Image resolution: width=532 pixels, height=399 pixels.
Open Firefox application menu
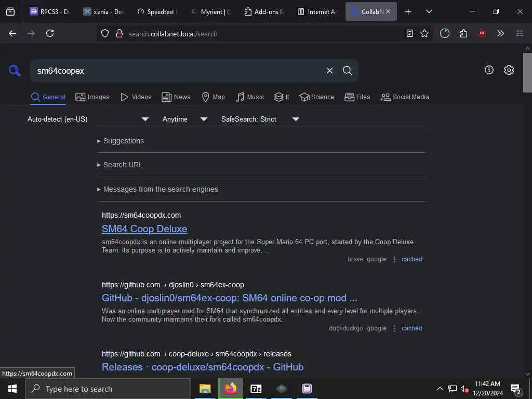pos(519,33)
